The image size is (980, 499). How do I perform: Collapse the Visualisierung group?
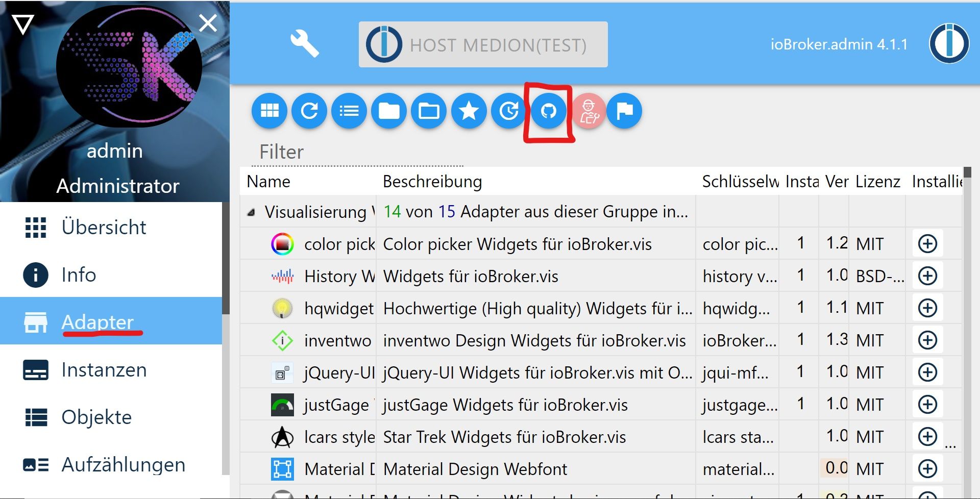pos(251,212)
